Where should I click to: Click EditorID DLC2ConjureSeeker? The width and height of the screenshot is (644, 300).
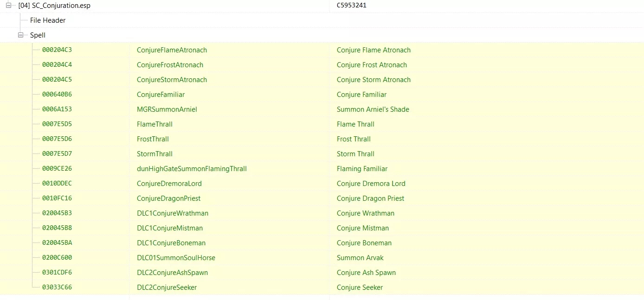point(167,287)
